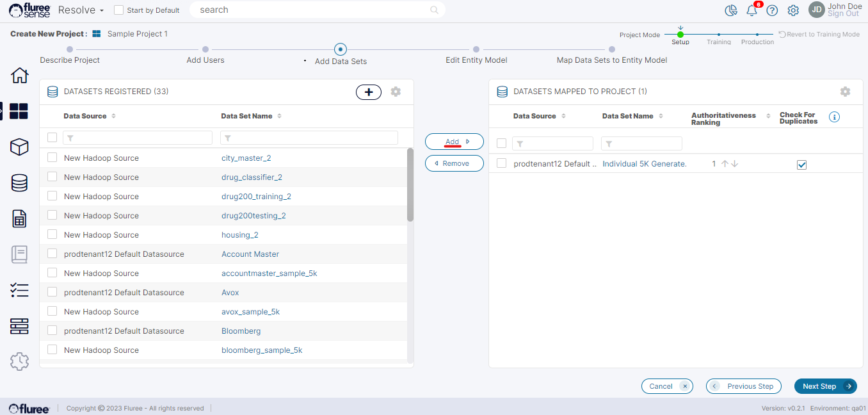
Task: Open the help question mark icon
Action: [x=772, y=10]
